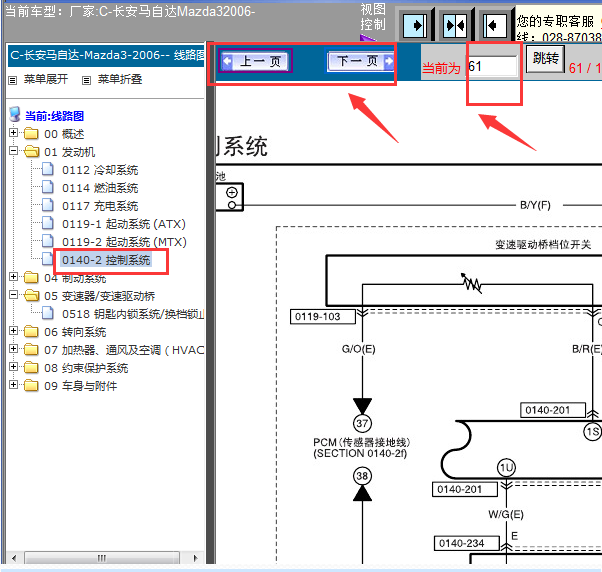This screenshot has width=602, height=572.
Task: Click the 菜单折叠 list icon
Action: tap(86, 80)
